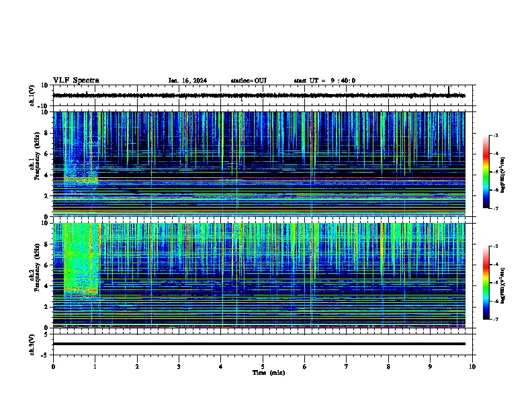Click the ch.1 frequency tick label "4"

point(47,175)
